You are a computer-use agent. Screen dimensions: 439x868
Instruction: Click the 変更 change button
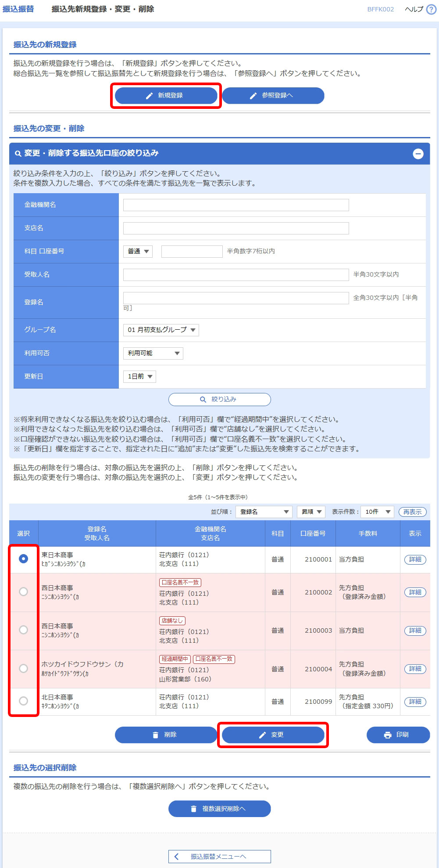point(273,735)
